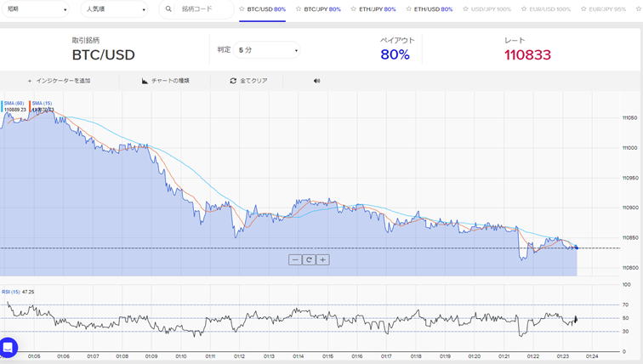The image size is (643, 364).
Task: Reset chart zoom with the refresh button
Action: (309, 260)
